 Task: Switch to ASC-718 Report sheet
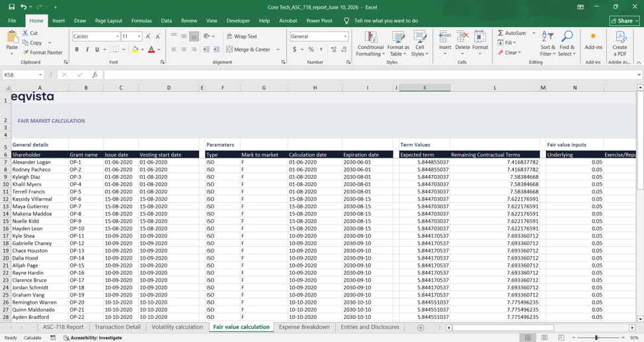coord(63,327)
